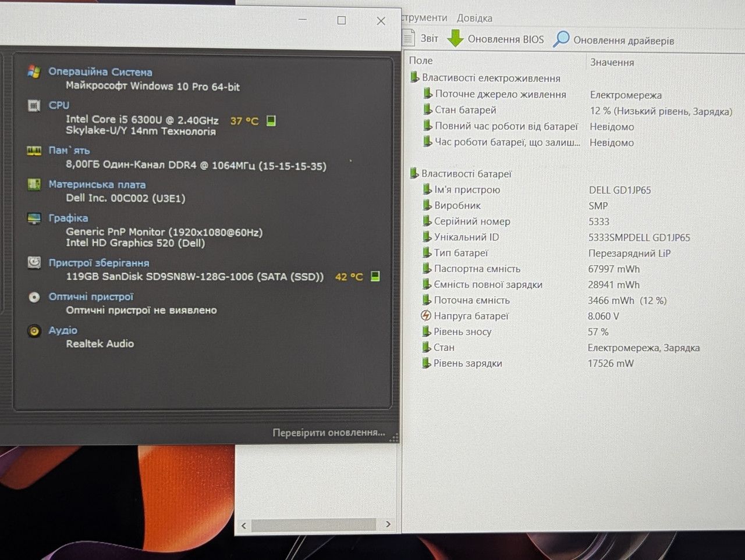Open the Пам'ять section link

click(69, 150)
